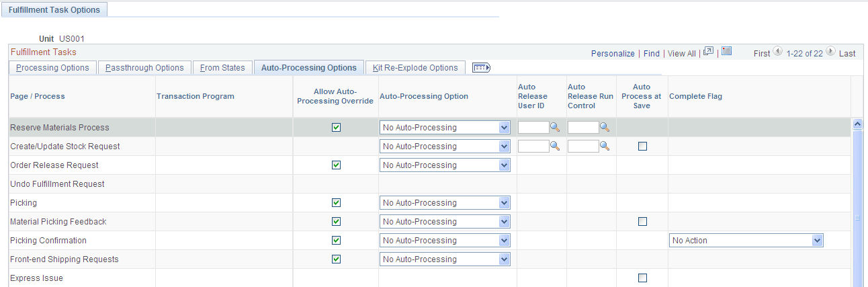
Task: Enable Auto Process at Save for Express Issue
Action: point(642,278)
